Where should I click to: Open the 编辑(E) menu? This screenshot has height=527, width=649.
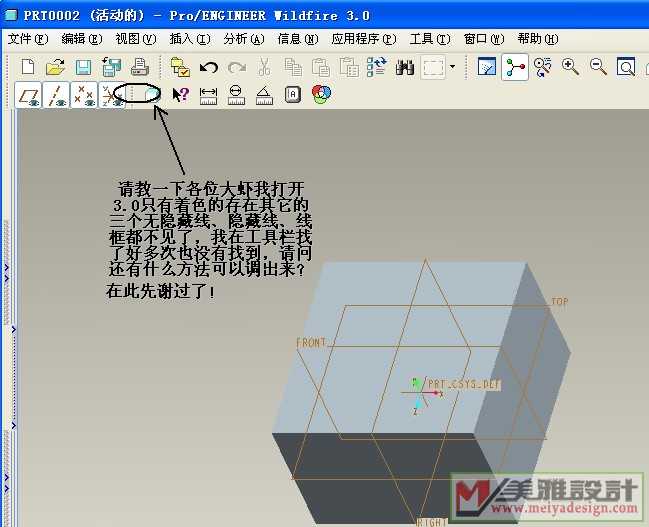pos(82,39)
